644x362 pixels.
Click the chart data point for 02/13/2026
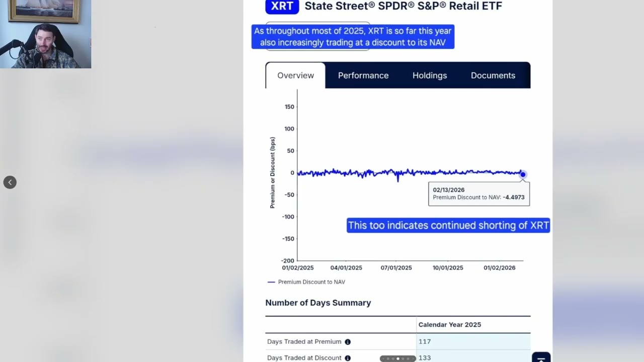coord(523,174)
